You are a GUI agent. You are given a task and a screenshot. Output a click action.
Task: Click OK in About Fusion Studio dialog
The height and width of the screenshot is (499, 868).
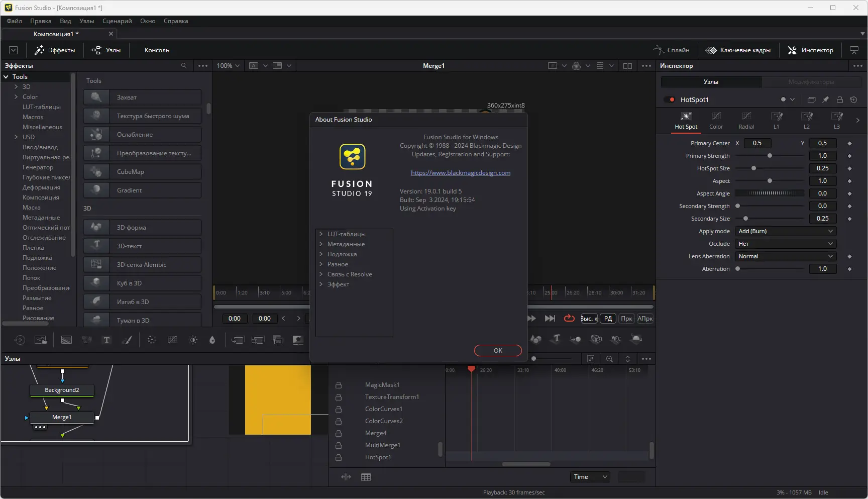pyautogui.click(x=498, y=351)
